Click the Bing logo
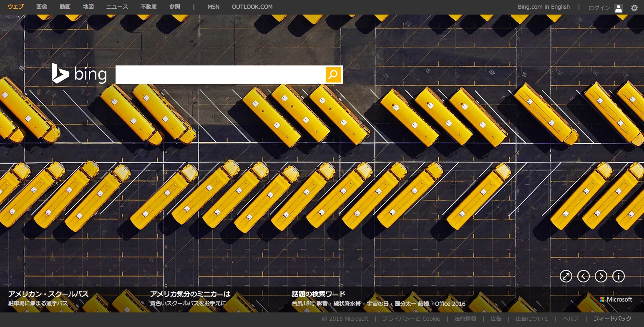The width and height of the screenshot is (644, 327). coord(79,74)
